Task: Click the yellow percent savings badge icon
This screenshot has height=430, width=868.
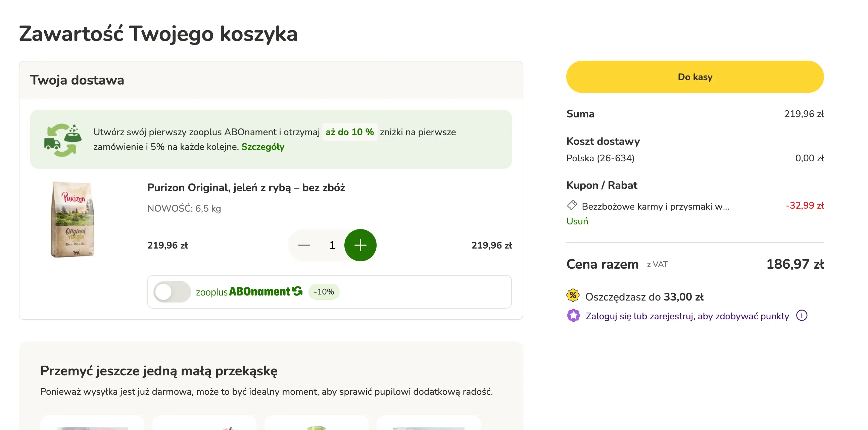Action: tap(573, 296)
